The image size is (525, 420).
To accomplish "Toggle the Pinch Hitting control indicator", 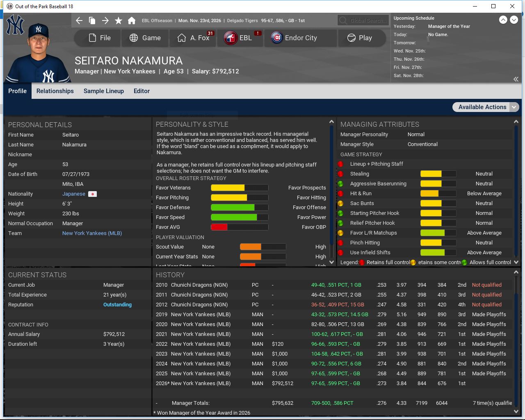I will [x=340, y=243].
